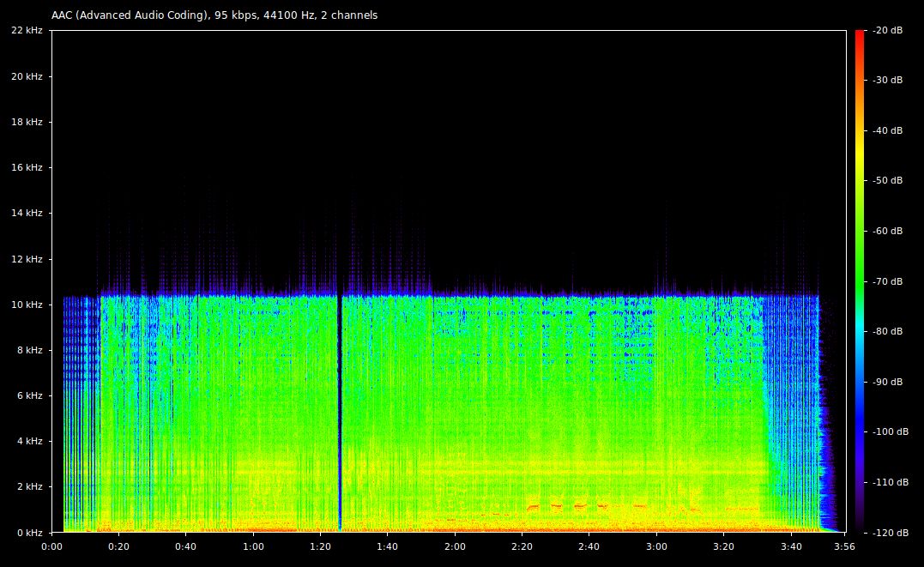Click the 3:56 end time label
924x567 pixels.
845,546
